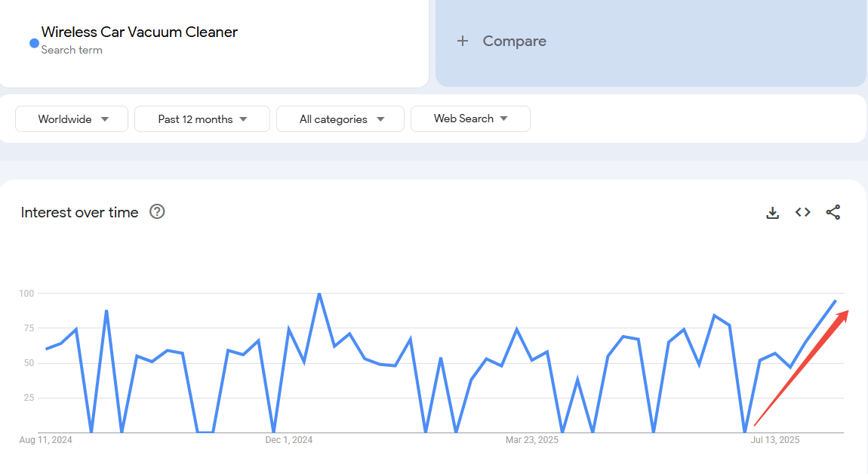Click the Jul 13, 2025 axis label

pos(774,439)
